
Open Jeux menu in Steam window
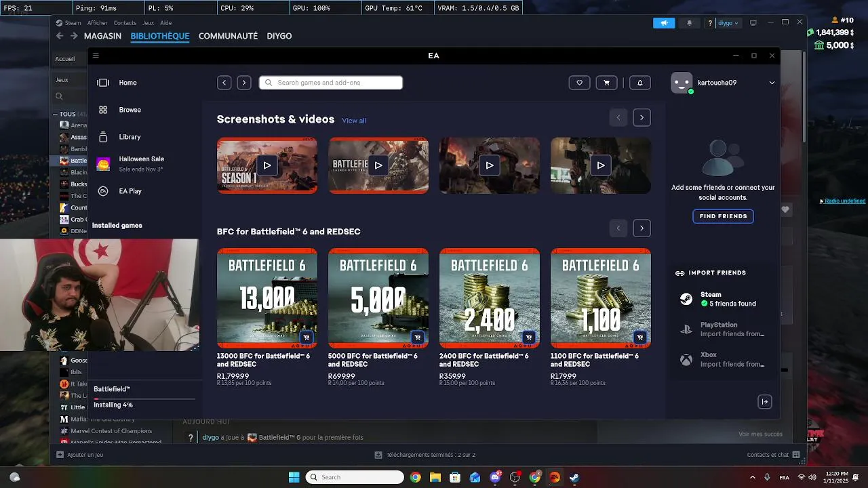click(148, 23)
